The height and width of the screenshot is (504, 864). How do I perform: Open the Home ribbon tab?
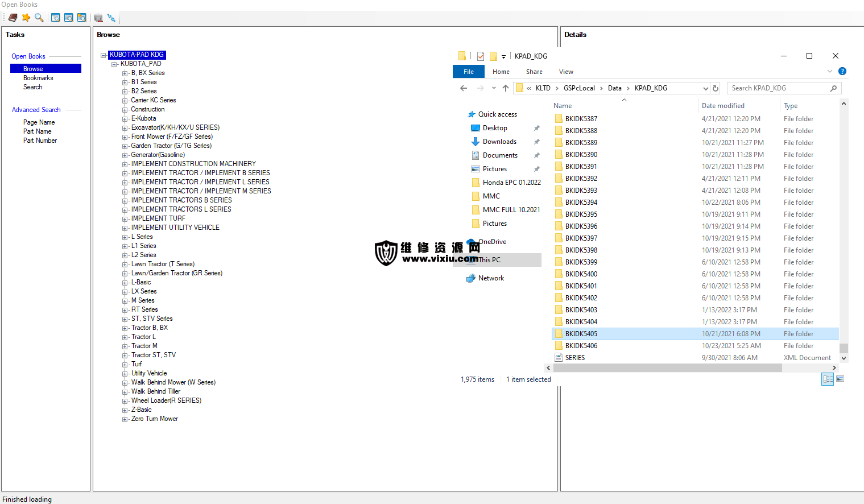point(501,72)
